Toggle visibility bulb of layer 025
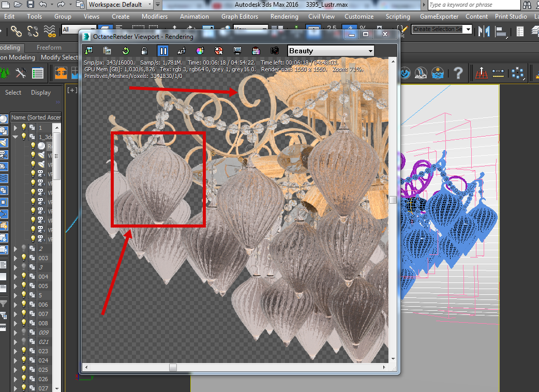 coord(24,370)
